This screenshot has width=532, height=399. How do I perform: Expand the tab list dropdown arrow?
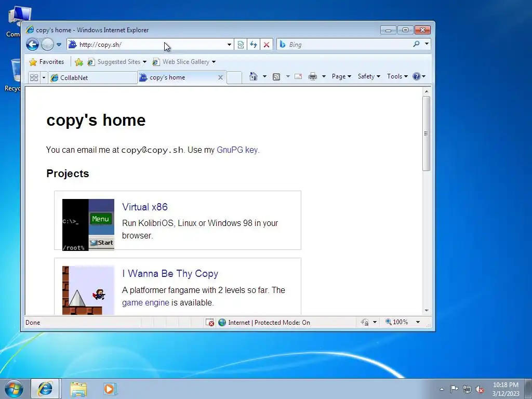click(x=44, y=78)
